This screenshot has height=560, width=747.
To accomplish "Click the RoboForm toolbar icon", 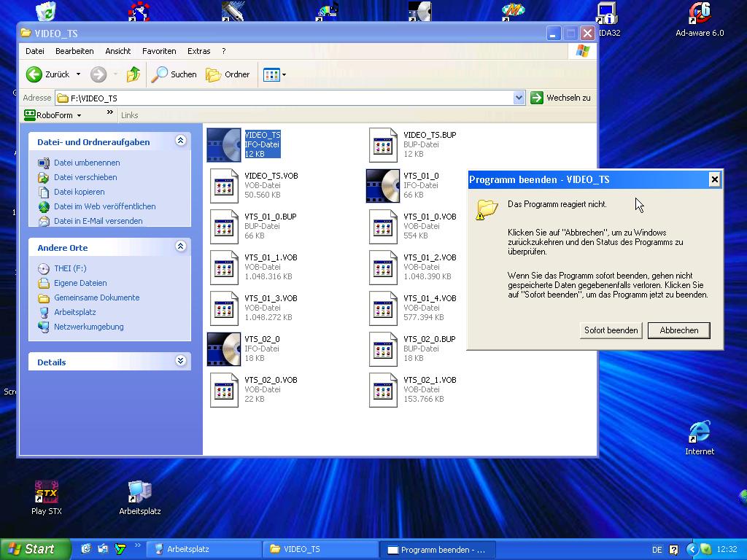I will coord(30,114).
